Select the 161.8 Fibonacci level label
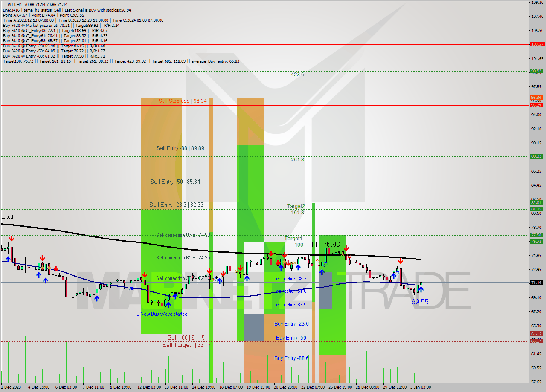The image size is (546, 392). 297,213
